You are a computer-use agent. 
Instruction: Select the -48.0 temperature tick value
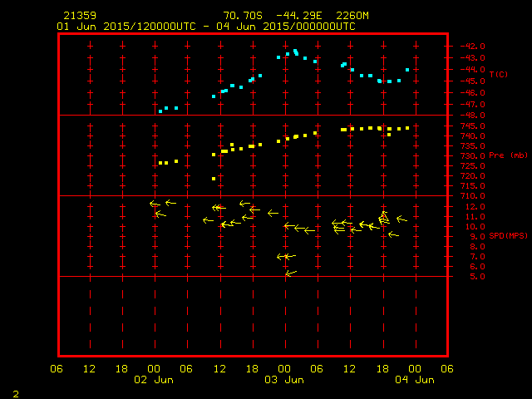tap(473, 116)
